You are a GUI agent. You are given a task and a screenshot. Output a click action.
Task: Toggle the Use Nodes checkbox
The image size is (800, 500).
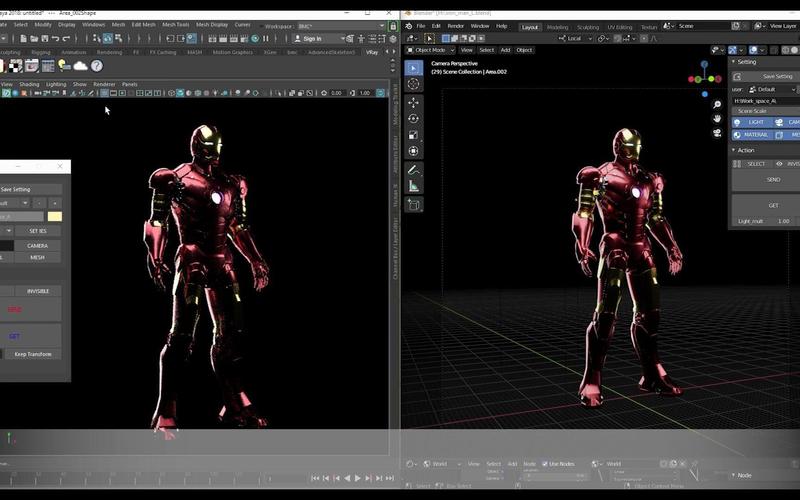tap(545, 464)
